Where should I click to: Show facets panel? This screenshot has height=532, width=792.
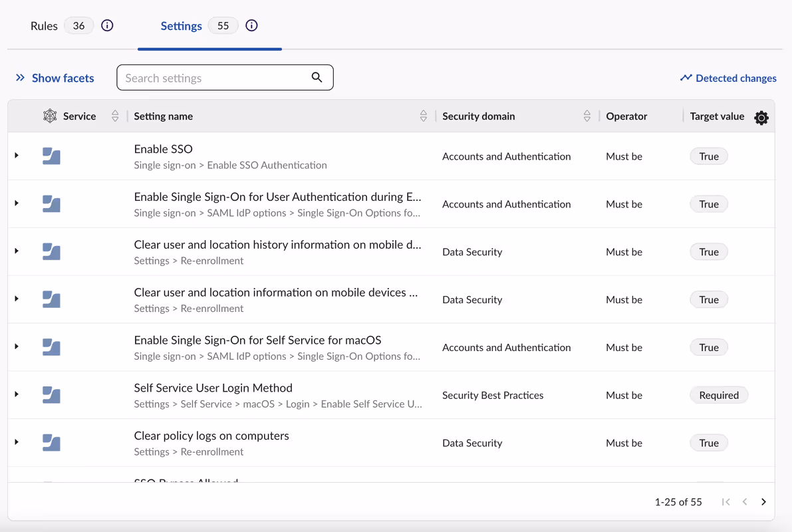pyautogui.click(x=55, y=78)
